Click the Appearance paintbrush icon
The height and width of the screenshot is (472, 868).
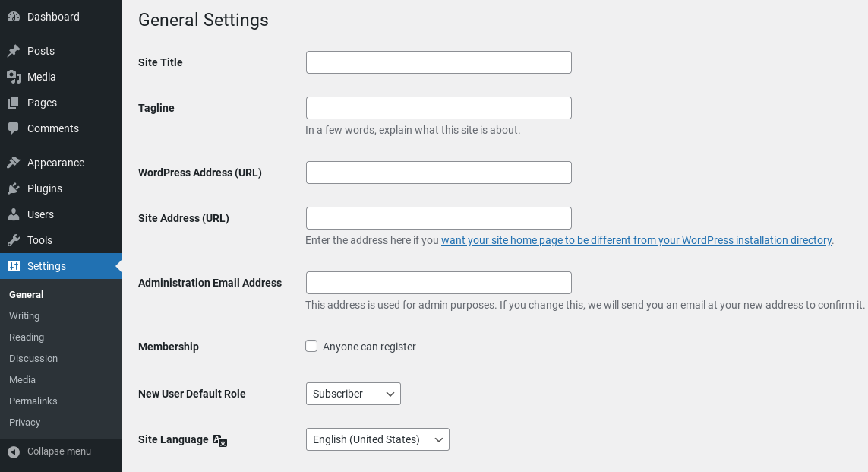tap(14, 163)
